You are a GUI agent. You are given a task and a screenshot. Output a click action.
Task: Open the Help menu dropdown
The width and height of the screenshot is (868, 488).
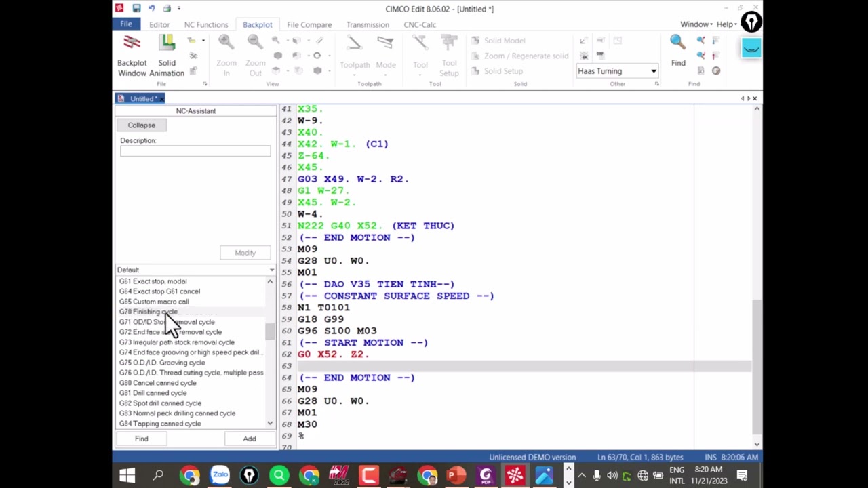pyautogui.click(x=727, y=24)
